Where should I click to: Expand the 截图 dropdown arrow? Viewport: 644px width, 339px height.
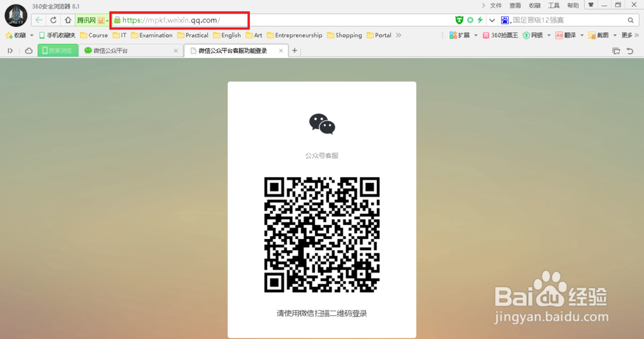pos(615,35)
